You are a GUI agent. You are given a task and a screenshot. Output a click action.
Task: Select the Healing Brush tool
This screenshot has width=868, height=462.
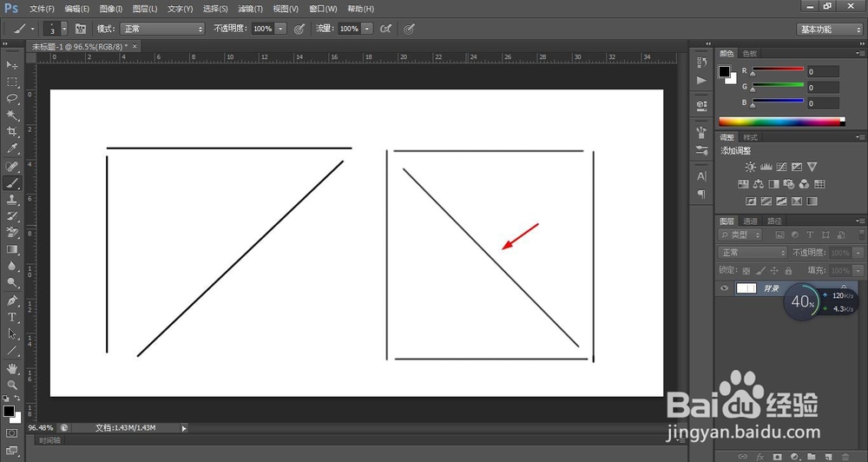11,166
